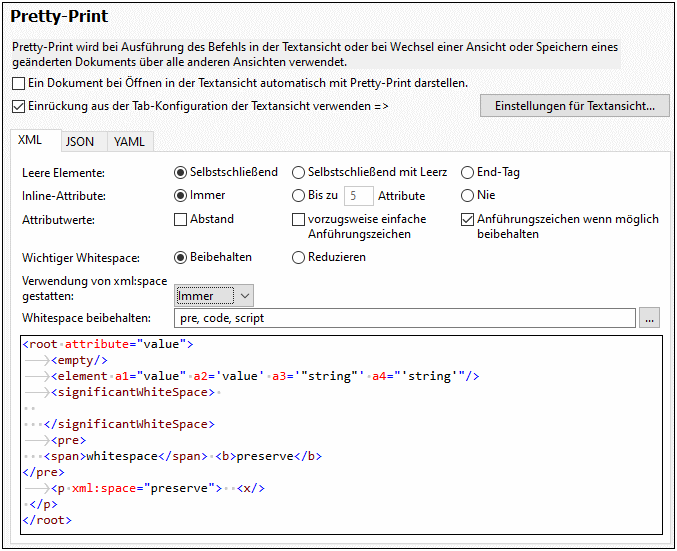The height and width of the screenshot is (551, 677).
Task: Check the Abstand attribute values checkbox
Action: (181, 219)
